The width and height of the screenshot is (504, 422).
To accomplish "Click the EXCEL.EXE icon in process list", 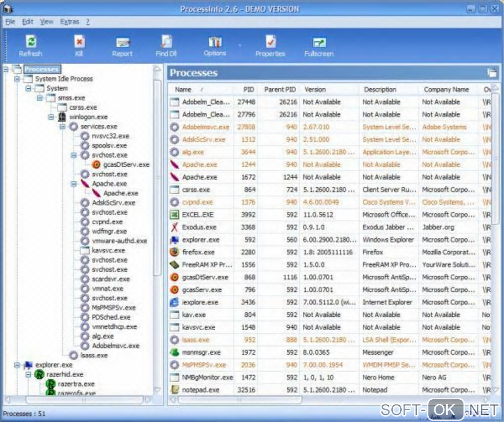I will (x=174, y=215).
